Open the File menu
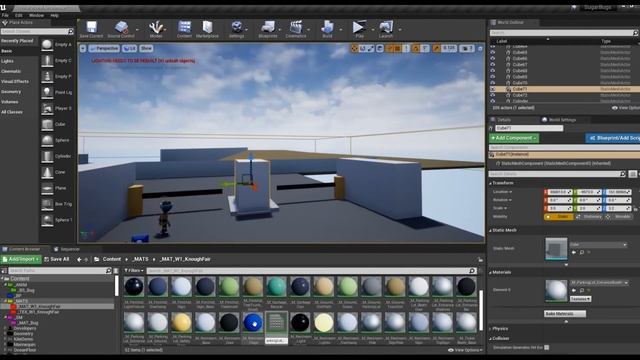 coord(5,16)
